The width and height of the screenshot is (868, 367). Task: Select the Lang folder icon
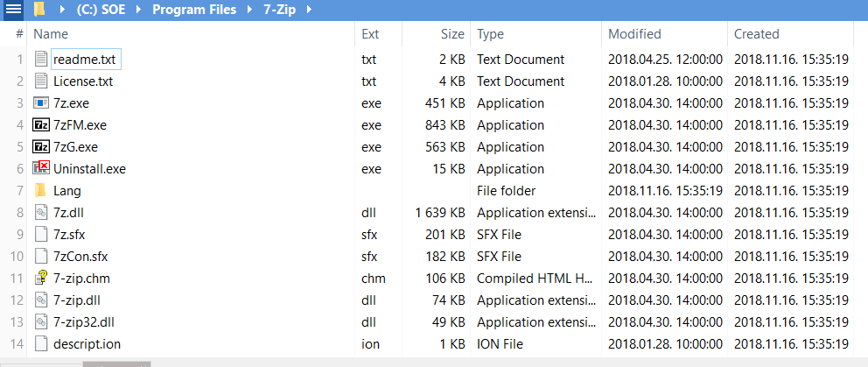coord(40,191)
